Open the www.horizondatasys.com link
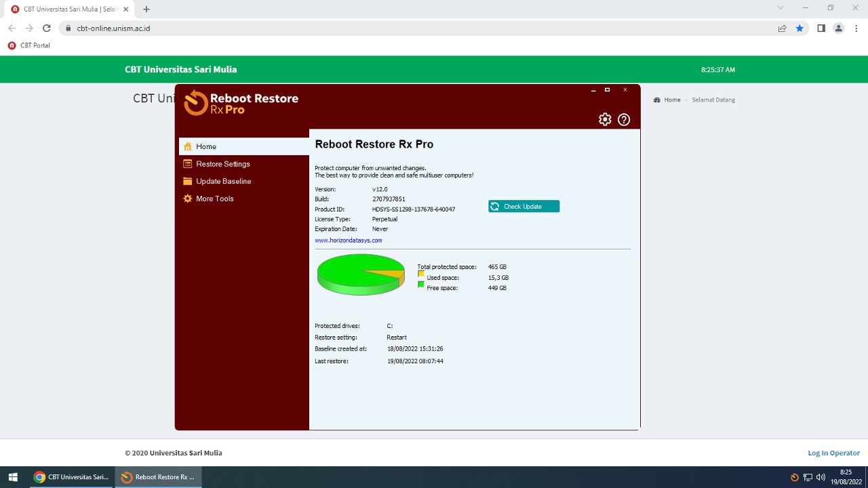The height and width of the screenshot is (488, 868). [349, 241]
